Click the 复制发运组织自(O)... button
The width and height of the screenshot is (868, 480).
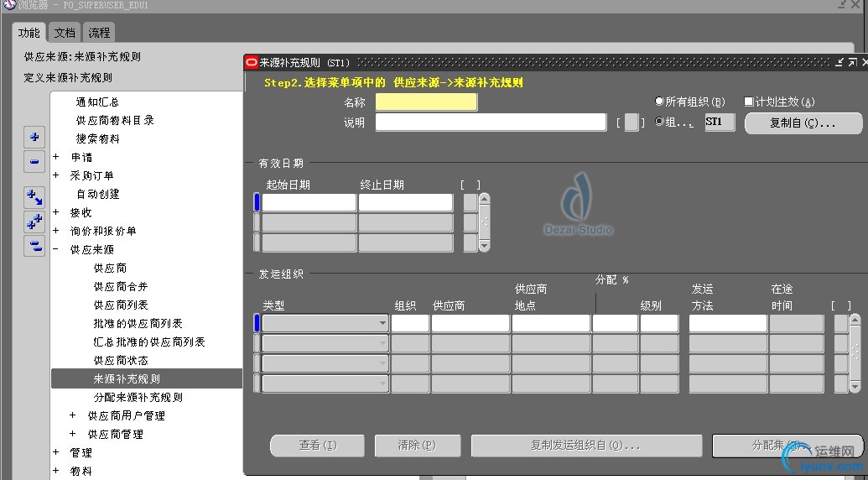click(586, 445)
